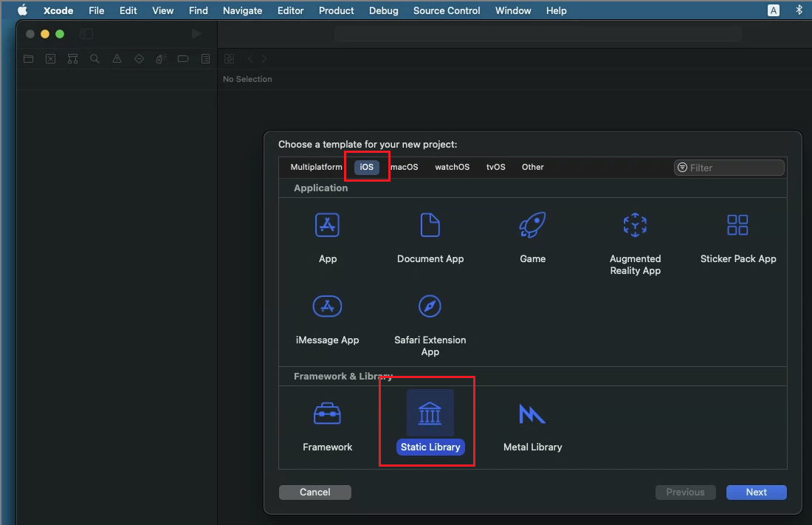
Task: Open the project navigator folder icon
Action: (29, 58)
